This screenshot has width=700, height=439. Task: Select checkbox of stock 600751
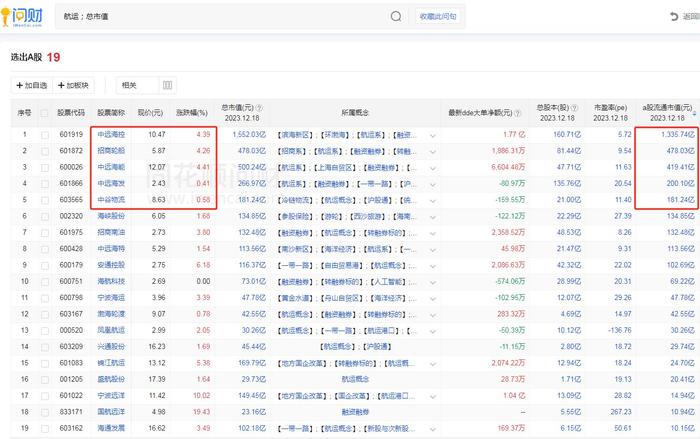click(x=45, y=282)
